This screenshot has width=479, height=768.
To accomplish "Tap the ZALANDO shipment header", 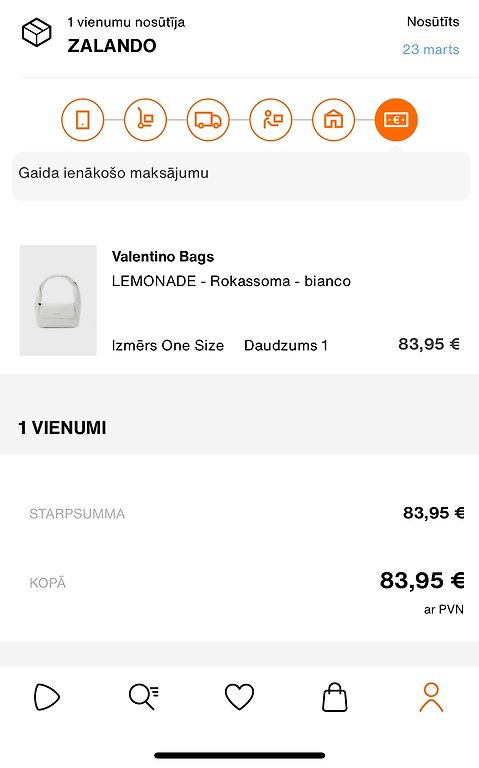I will [x=112, y=46].
